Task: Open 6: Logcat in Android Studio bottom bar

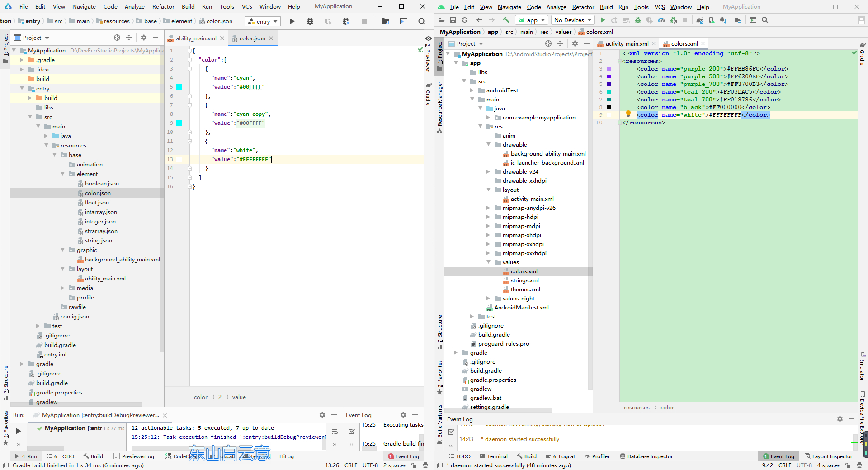Action: (x=561, y=456)
